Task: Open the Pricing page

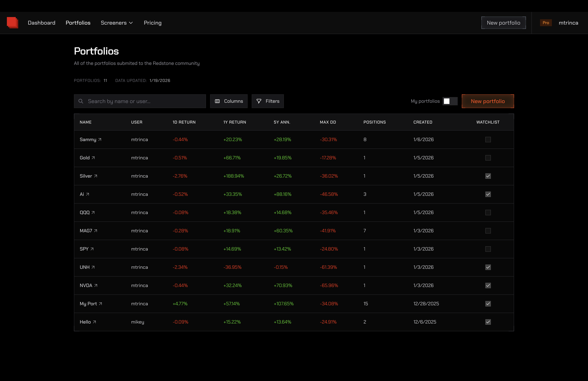Action: pyautogui.click(x=153, y=23)
